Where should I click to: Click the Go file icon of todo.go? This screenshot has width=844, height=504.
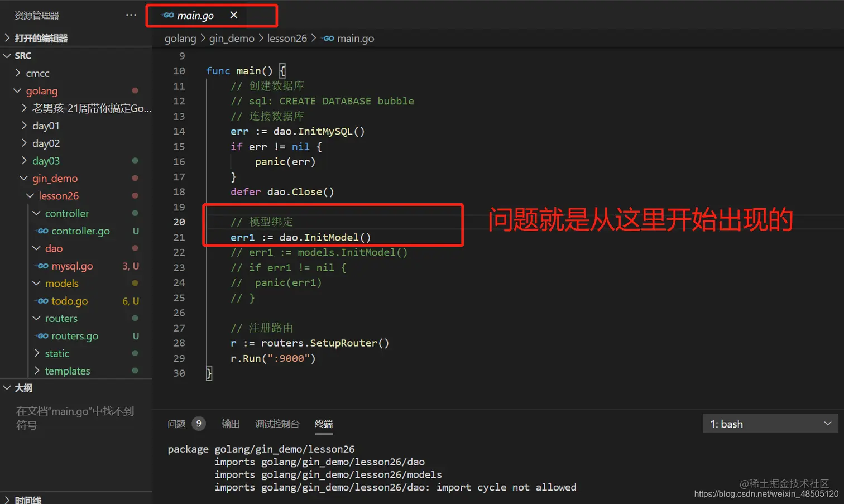[x=42, y=301]
